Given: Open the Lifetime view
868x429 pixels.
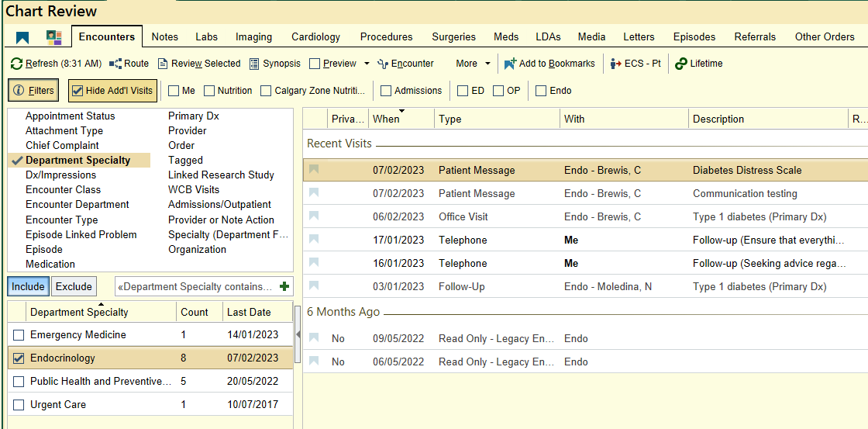Looking at the screenshot, I should pyautogui.click(x=698, y=64).
